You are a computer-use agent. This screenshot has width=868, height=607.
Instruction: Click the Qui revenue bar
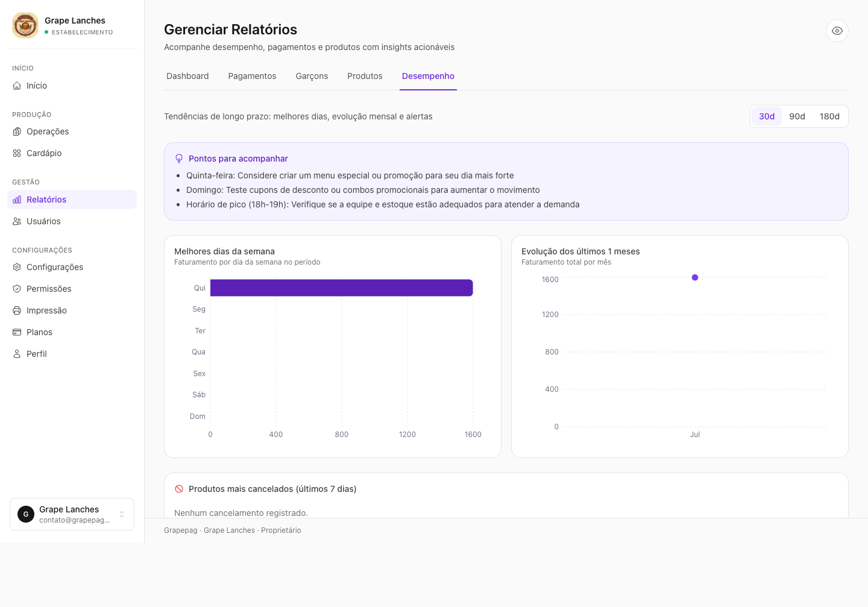click(341, 288)
